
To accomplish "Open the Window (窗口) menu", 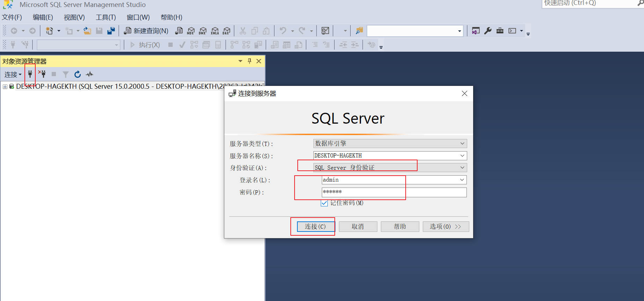I will click(138, 17).
